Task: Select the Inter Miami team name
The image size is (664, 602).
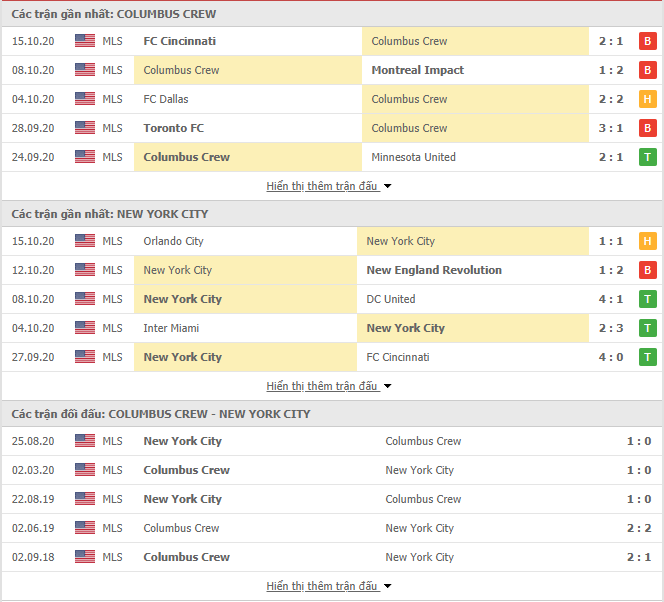Action: 171,328
